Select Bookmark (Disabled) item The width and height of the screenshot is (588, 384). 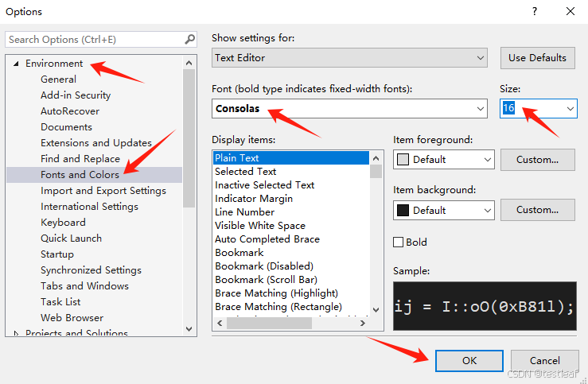point(264,266)
